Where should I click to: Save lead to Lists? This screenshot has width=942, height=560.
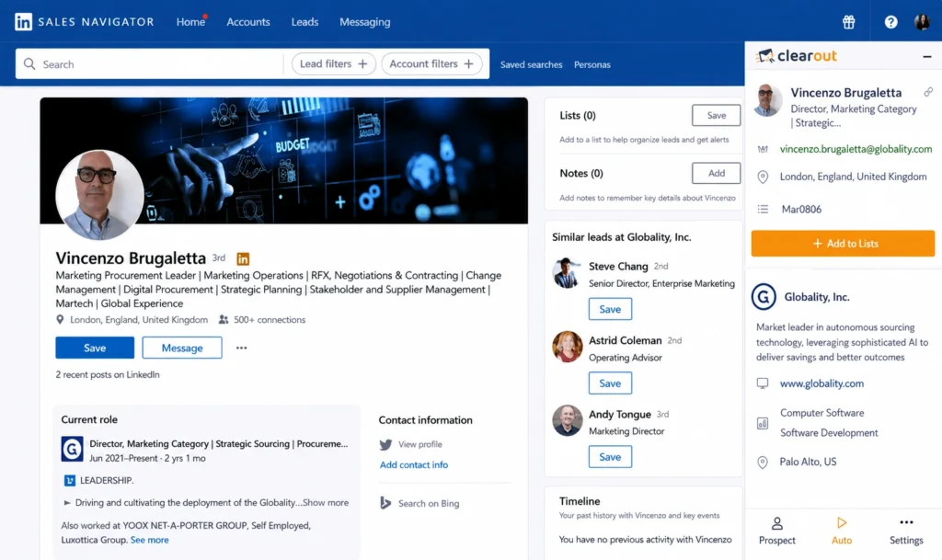(x=716, y=115)
